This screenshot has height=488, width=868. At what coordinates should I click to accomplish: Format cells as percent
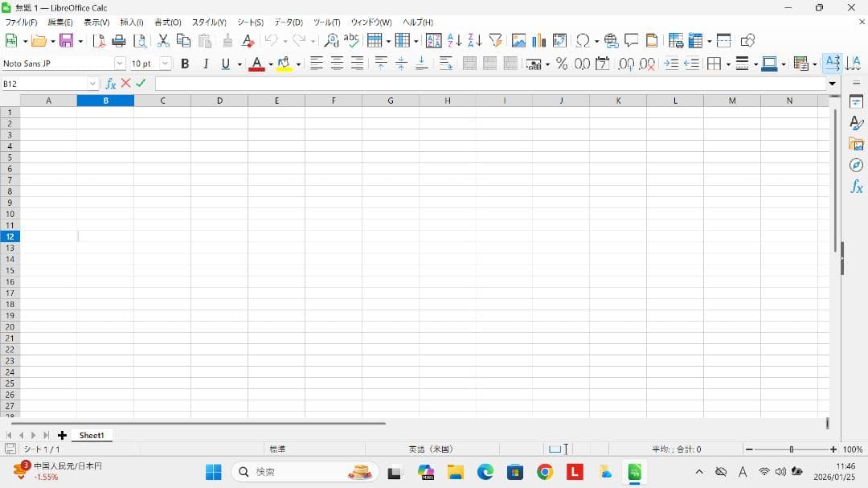tap(561, 64)
